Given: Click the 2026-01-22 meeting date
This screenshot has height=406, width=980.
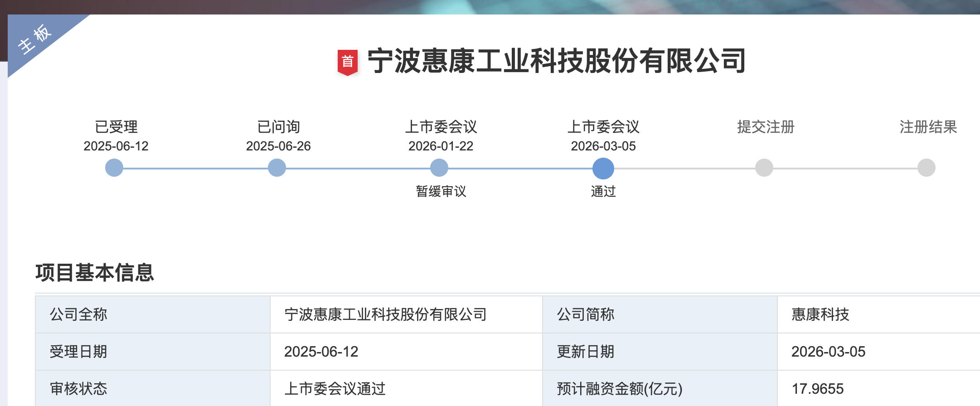Looking at the screenshot, I should click(x=441, y=146).
